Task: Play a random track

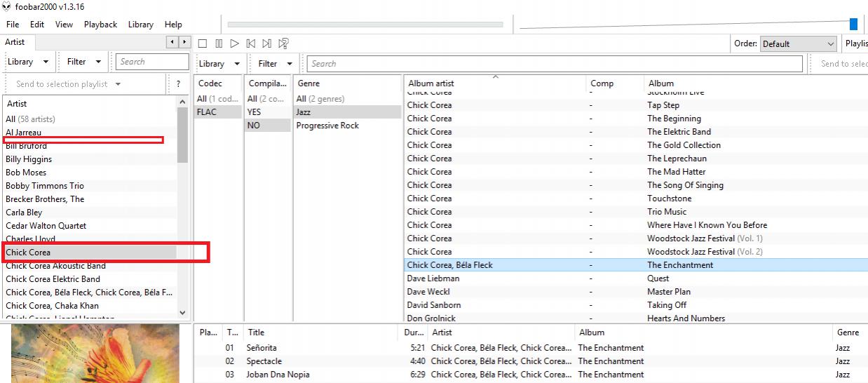Action: [x=283, y=43]
